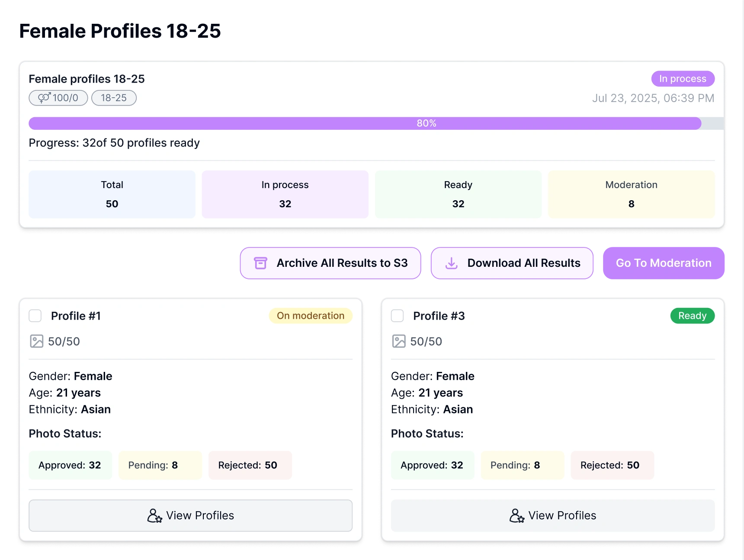
Task: Click the In process status badge
Action: [683, 79]
